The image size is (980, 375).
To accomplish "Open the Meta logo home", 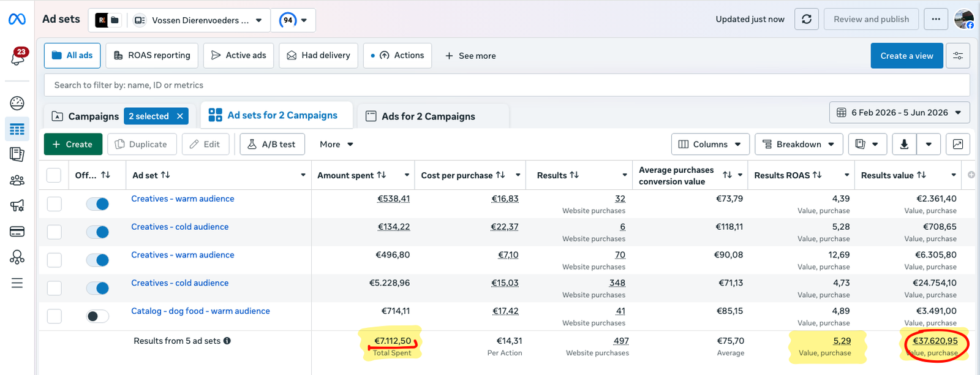I will pos(17,20).
